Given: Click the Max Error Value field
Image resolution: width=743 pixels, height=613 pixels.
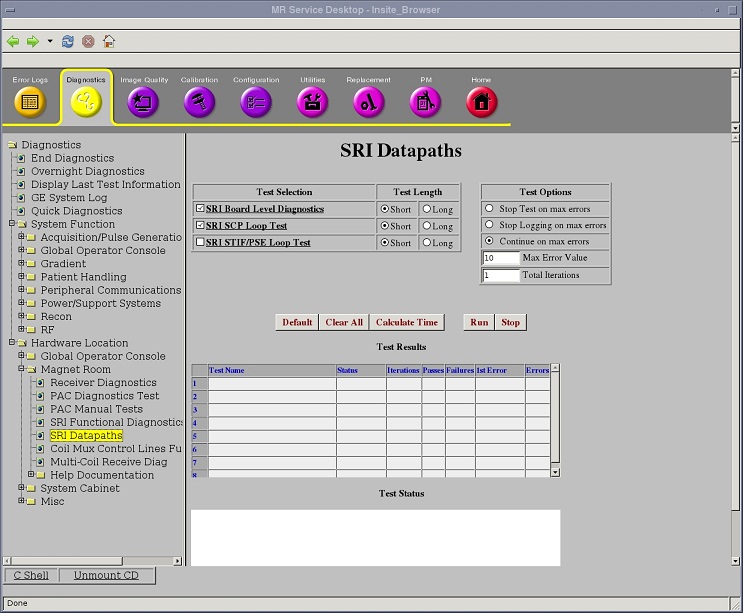Looking at the screenshot, I should pos(500,258).
